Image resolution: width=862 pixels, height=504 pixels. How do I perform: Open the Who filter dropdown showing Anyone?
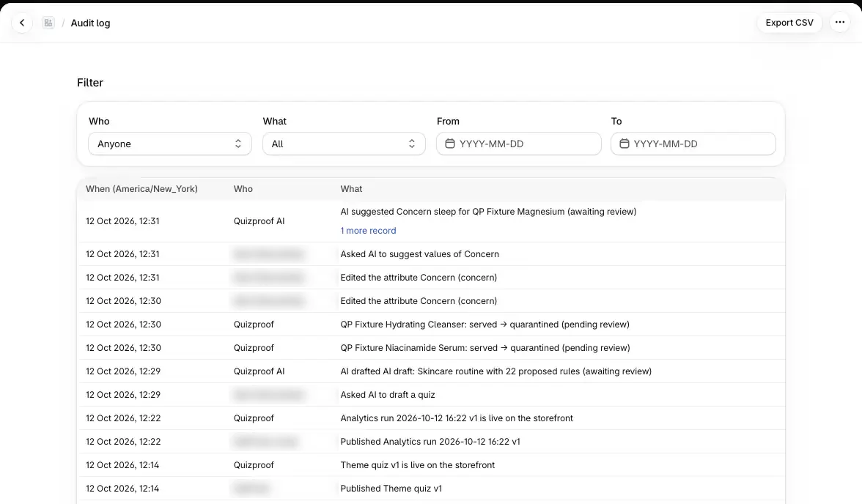point(170,144)
